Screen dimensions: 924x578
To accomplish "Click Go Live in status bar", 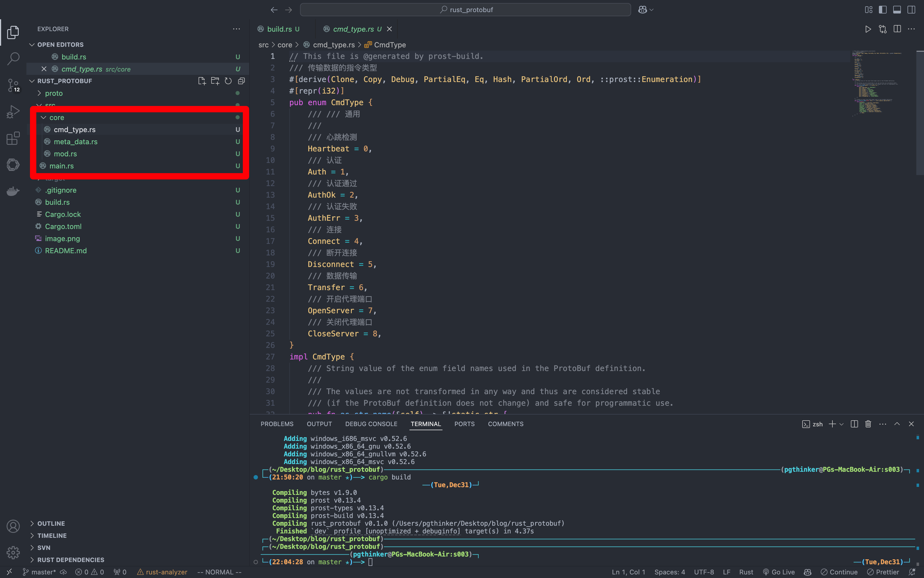I will [779, 572].
